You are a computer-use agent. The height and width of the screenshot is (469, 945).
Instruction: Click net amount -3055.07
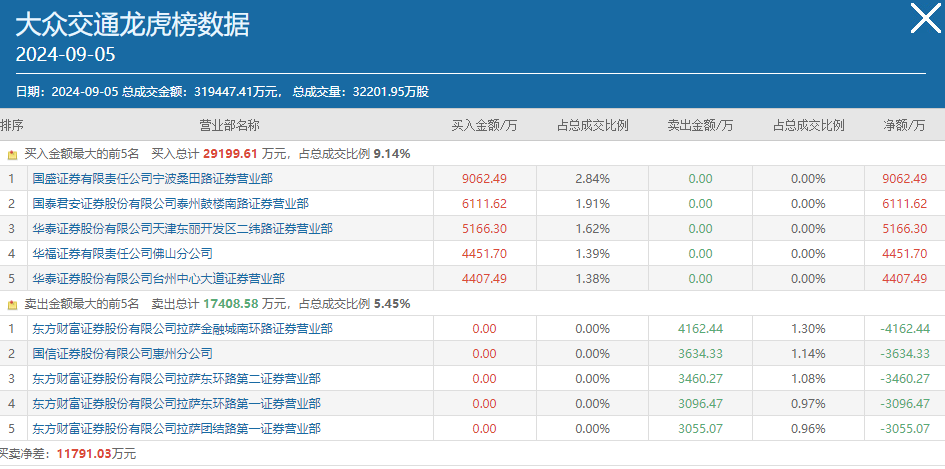pyautogui.click(x=905, y=429)
